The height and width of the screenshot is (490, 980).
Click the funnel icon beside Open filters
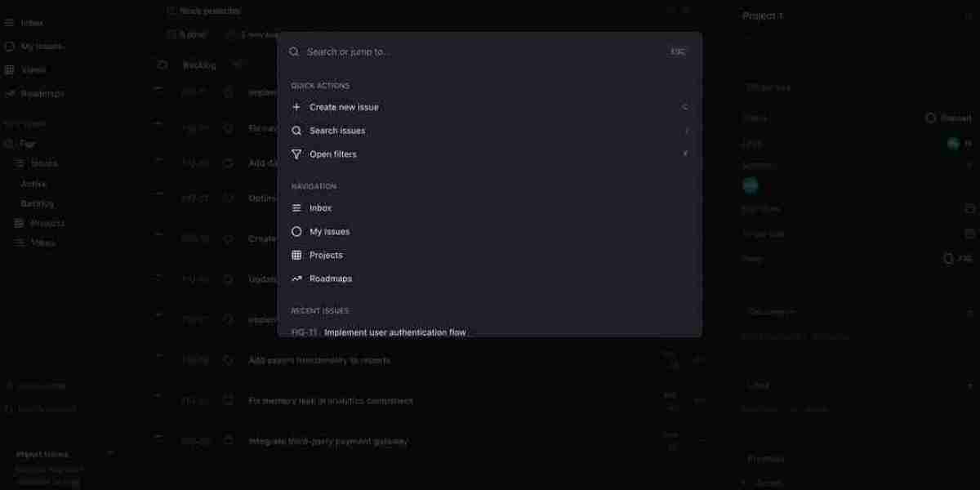pyautogui.click(x=296, y=154)
